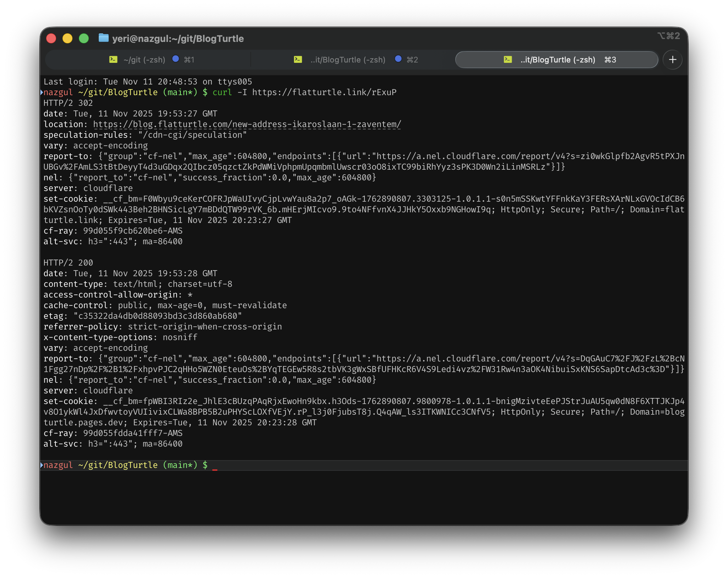Click the terminal icon on the active ⌘3 tab
The height and width of the screenshot is (578, 728).
tap(508, 60)
